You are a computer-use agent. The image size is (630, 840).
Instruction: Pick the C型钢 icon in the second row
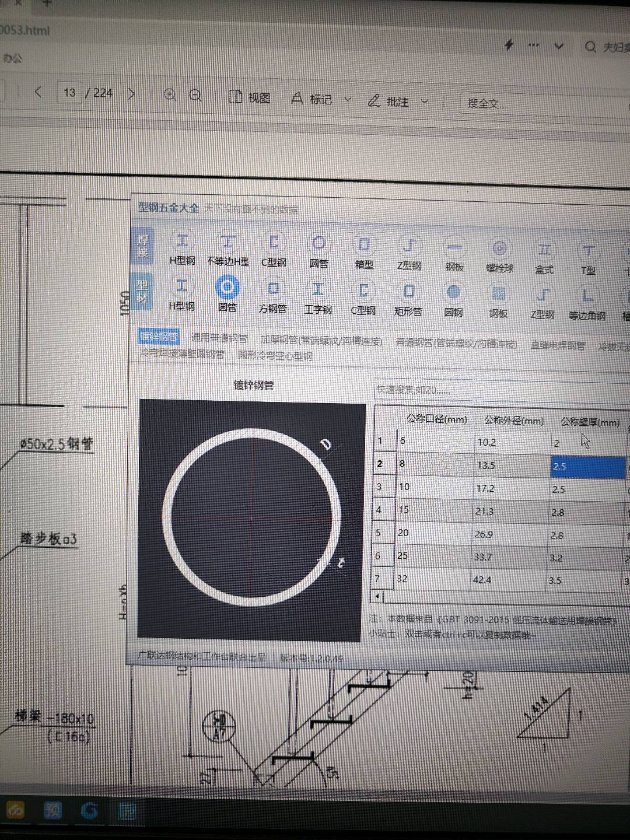[x=363, y=300]
